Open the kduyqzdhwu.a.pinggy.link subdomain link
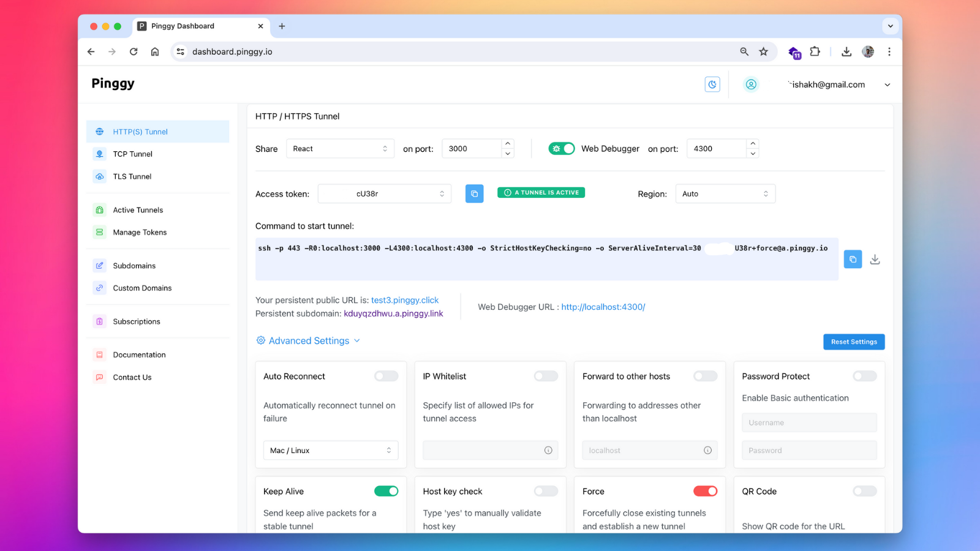 [393, 313]
